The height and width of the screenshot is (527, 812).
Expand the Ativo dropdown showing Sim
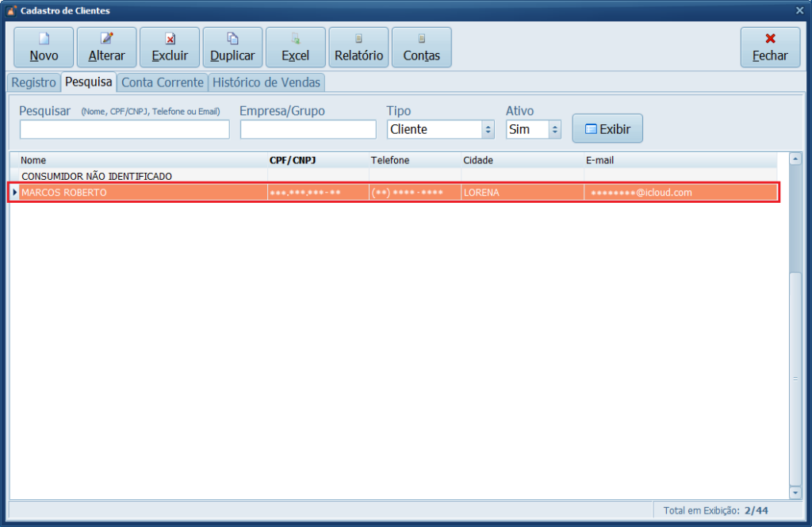(x=533, y=129)
